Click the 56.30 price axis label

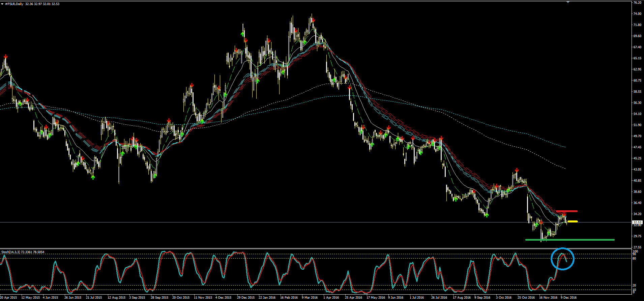point(637,103)
